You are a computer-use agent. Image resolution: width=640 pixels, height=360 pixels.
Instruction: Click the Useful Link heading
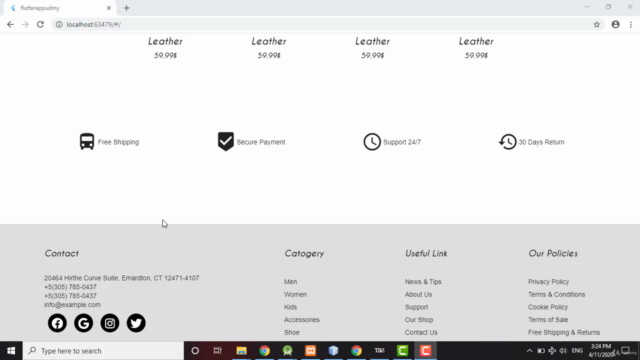click(x=426, y=253)
